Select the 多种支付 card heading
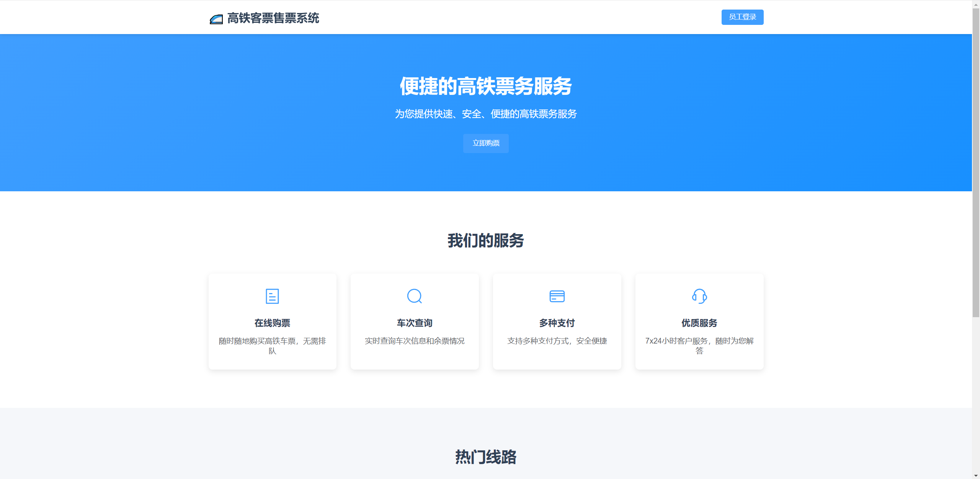980x479 pixels. [x=557, y=323]
